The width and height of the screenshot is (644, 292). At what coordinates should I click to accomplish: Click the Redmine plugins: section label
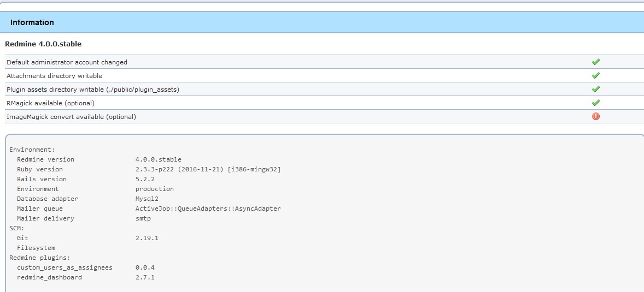40,258
